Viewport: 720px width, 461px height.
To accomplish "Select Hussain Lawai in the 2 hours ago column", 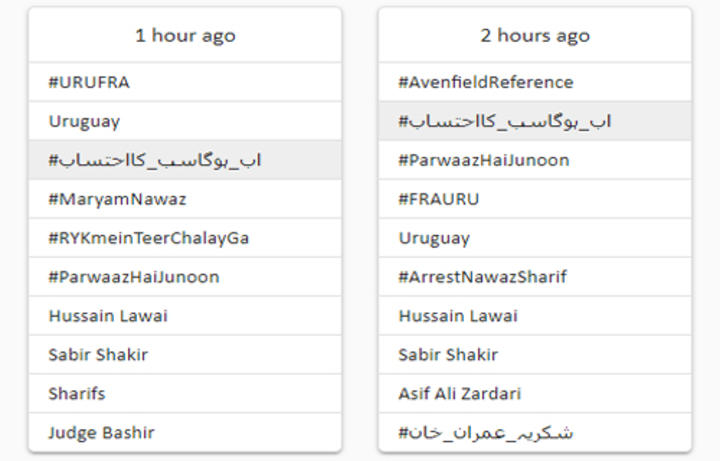I will tap(535, 316).
